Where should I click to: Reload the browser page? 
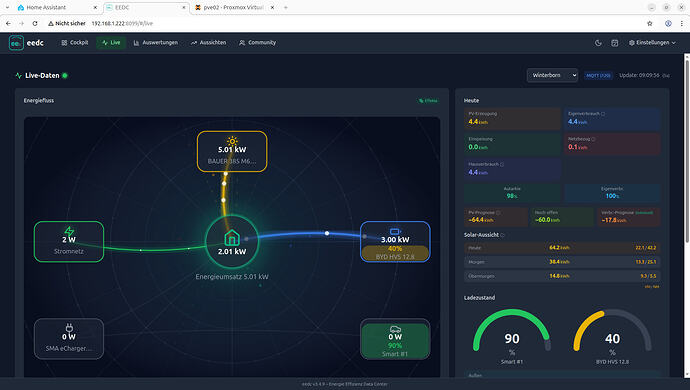click(x=35, y=23)
